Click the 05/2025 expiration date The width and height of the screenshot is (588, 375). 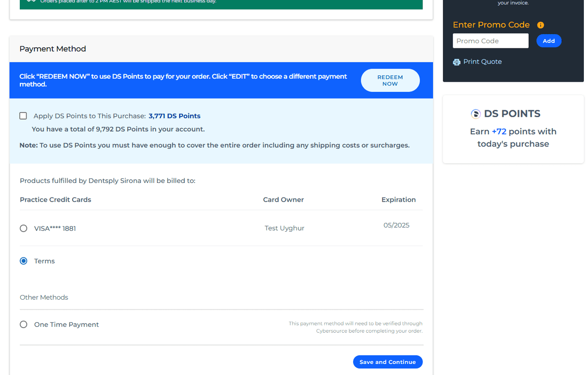point(396,225)
